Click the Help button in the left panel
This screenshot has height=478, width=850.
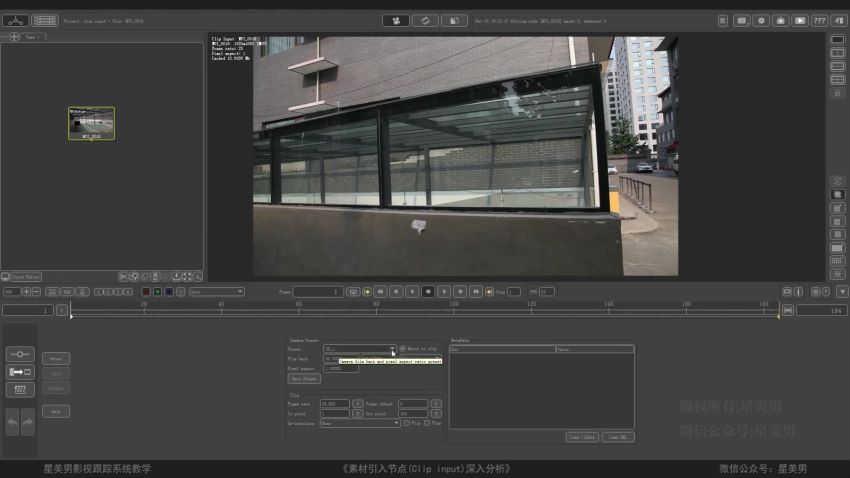click(56, 411)
